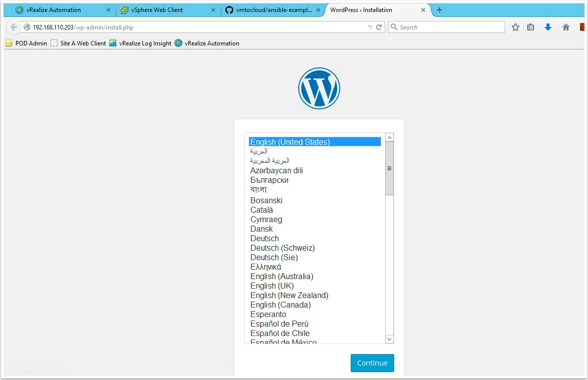Open the downloads arrow icon
Viewport: 588px width, 380px height.
548,27
